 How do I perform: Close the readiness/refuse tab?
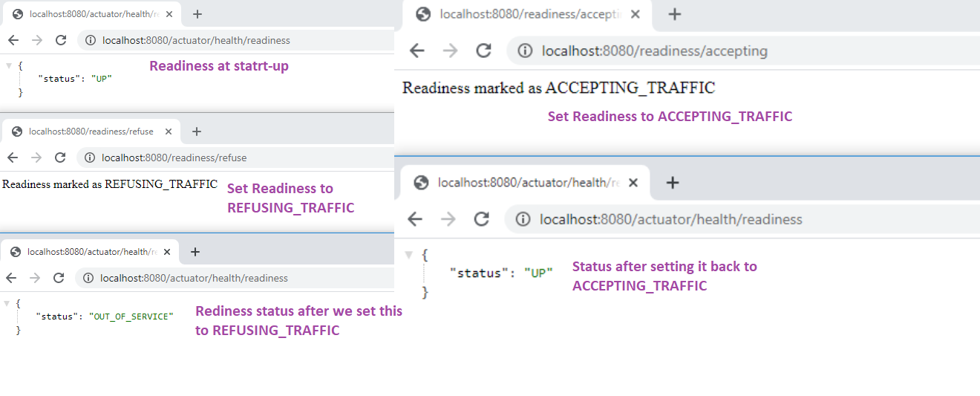point(169,132)
